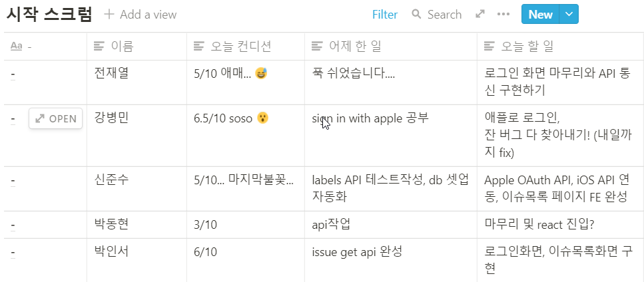Click the text-type icon of the 오늘 할 일 column

[489, 46]
